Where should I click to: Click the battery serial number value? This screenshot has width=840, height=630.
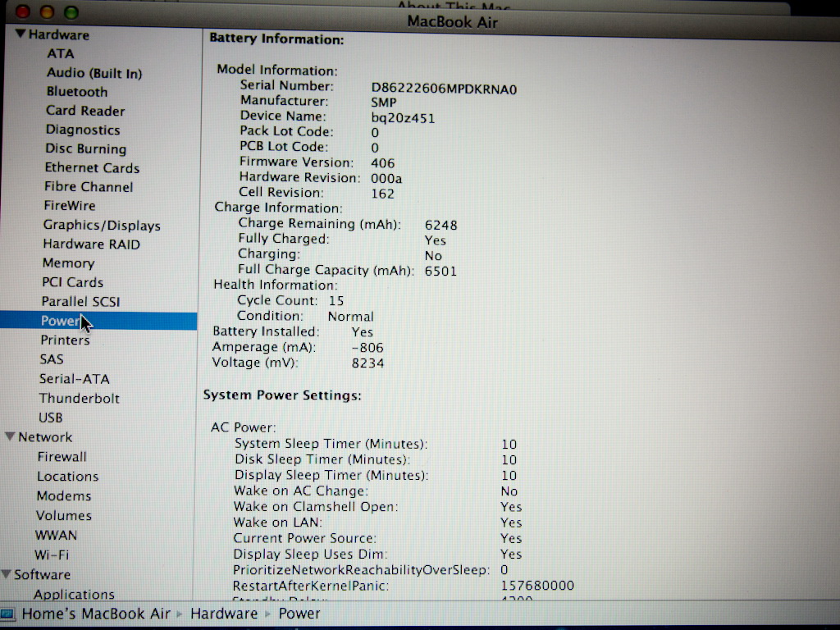click(x=444, y=88)
